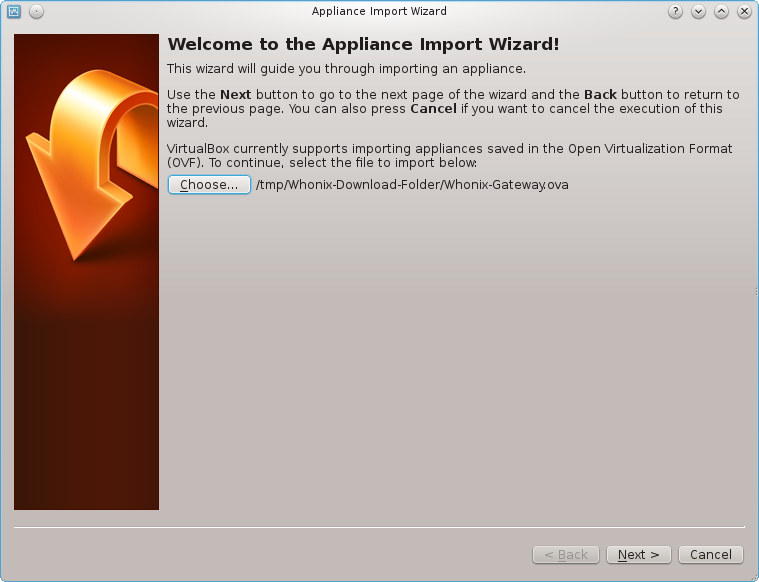759x582 pixels.
Task: Click the Whonix-Gateway.ova file path text
Action: 412,185
